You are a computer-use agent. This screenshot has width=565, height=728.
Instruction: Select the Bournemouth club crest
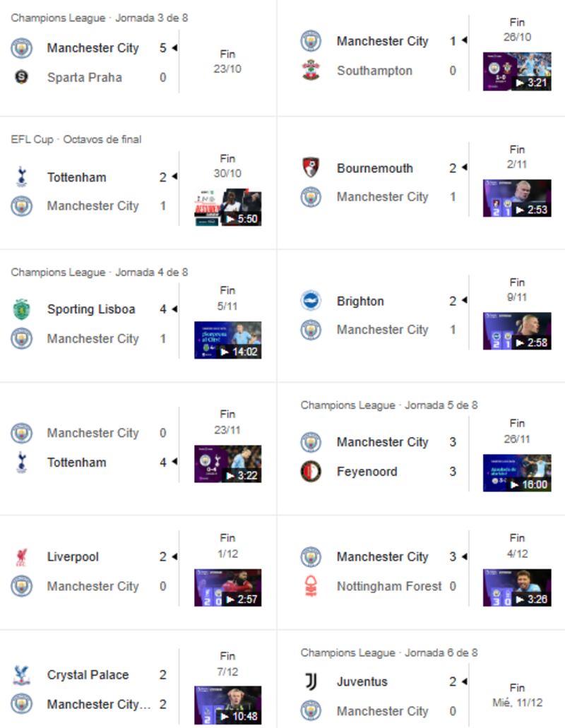[311, 168]
